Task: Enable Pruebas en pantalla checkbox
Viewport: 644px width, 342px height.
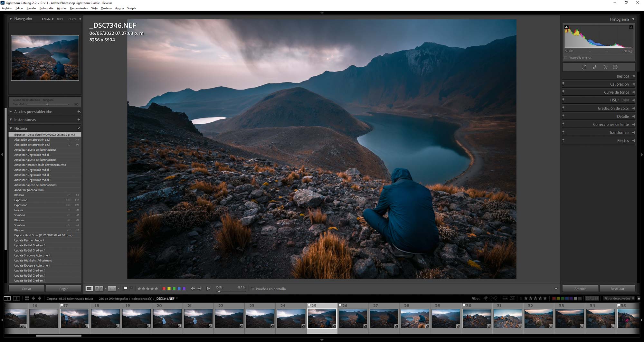Action: point(252,289)
